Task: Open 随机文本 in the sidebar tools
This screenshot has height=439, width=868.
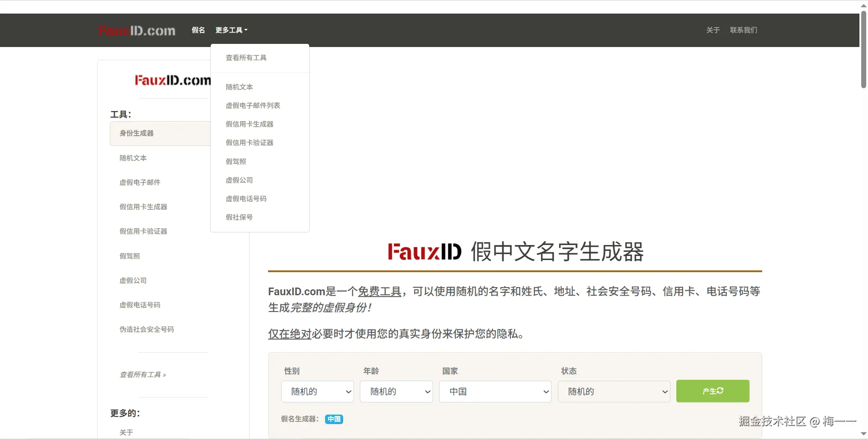Action: point(133,158)
